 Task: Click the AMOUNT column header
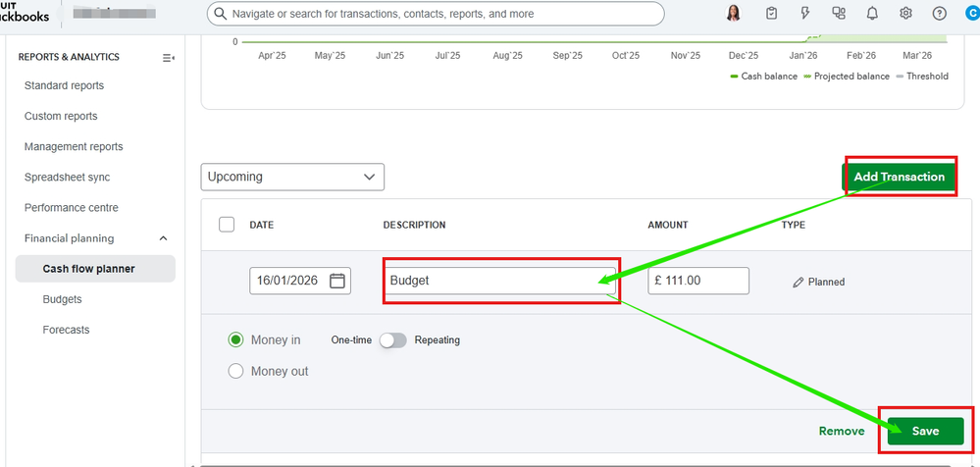667,225
